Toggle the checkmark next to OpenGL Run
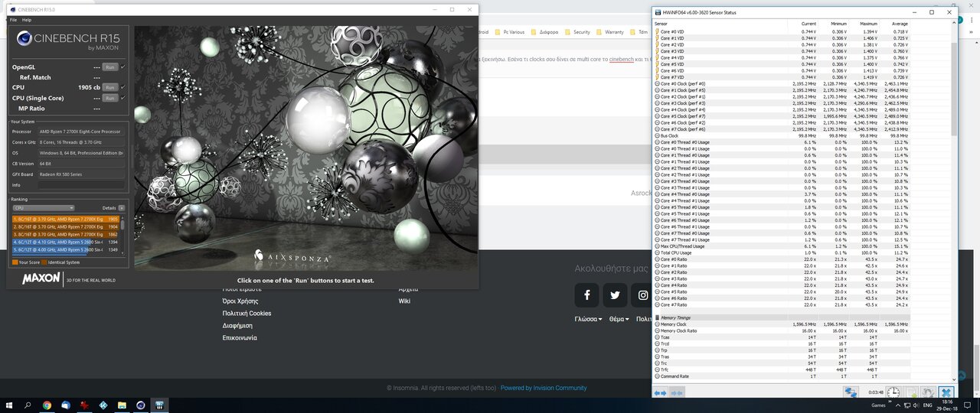Screen dimensions: 980x413 click(x=123, y=67)
